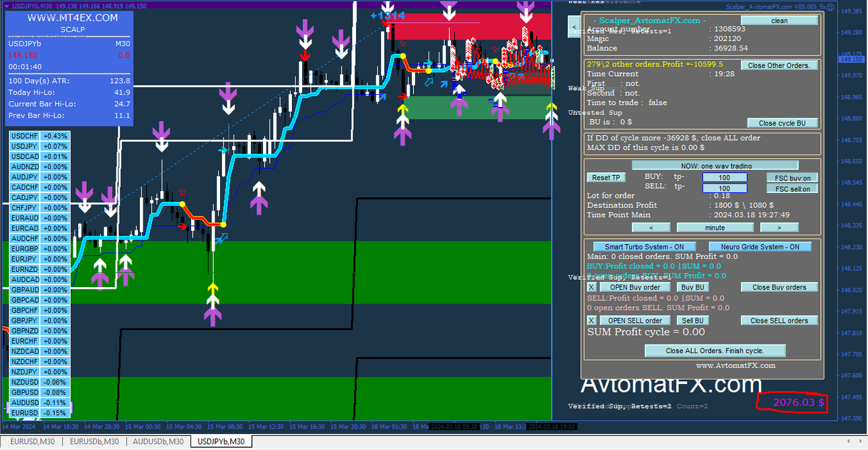Image resolution: width=868 pixels, height=450 pixels.
Task: Select NZDUSD in the currency pair list
Action: 25,382
